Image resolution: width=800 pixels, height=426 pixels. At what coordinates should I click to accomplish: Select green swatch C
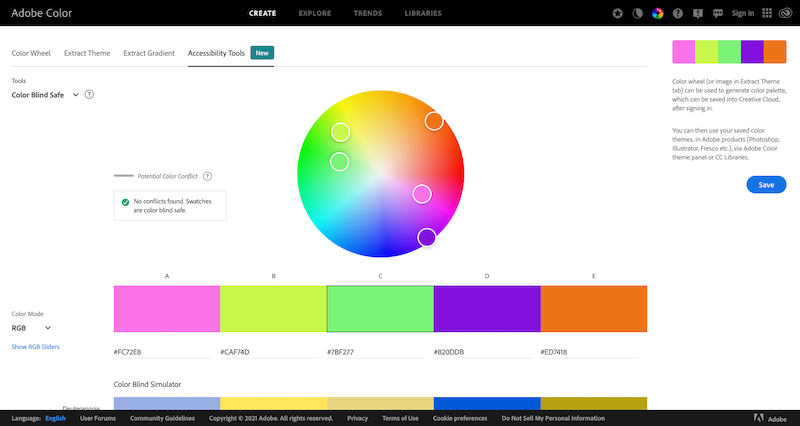point(380,309)
